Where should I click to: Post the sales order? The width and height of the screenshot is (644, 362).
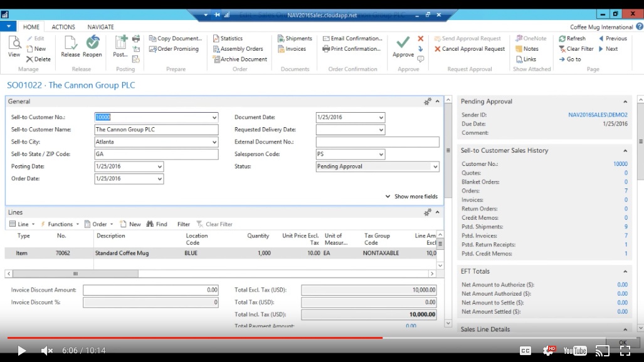[120, 47]
